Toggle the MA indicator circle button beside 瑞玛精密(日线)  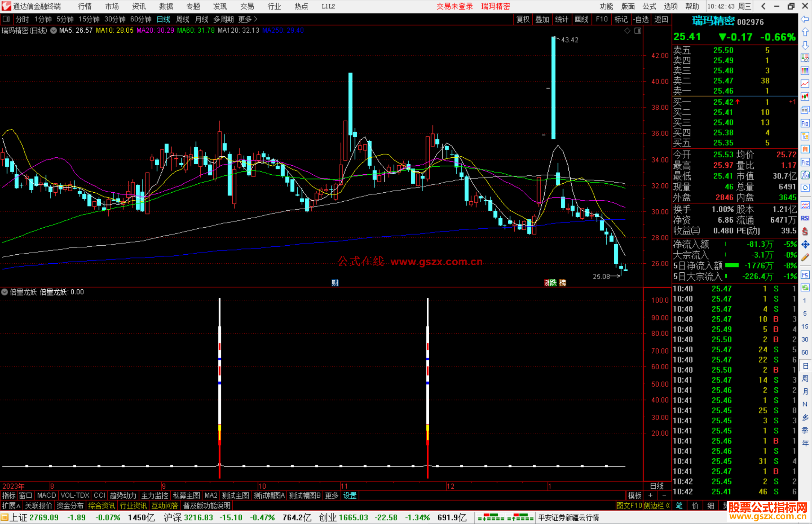pyautogui.click(x=54, y=30)
